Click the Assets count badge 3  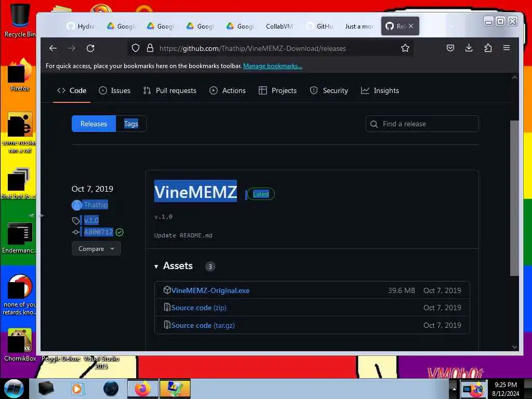[210, 267]
